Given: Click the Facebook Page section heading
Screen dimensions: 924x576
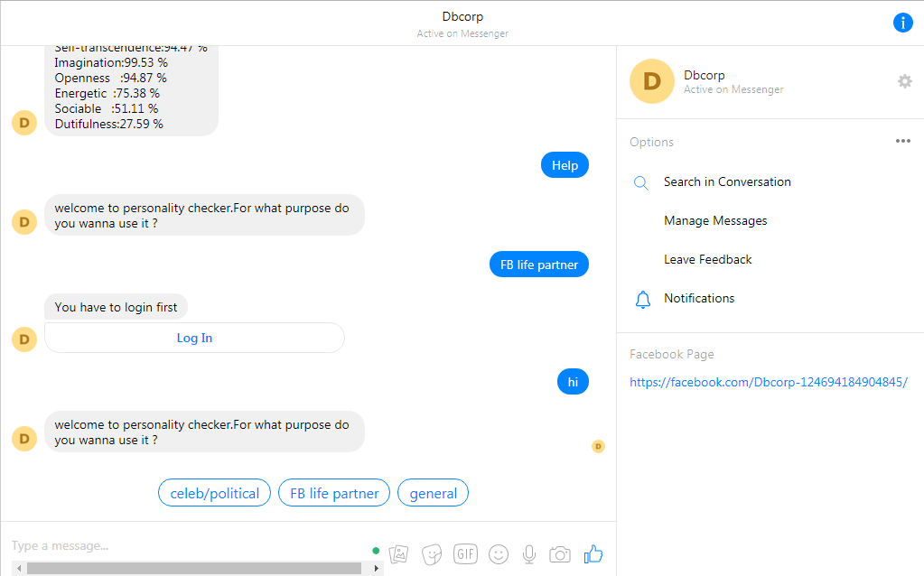Looking at the screenshot, I should click(x=672, y=354).
